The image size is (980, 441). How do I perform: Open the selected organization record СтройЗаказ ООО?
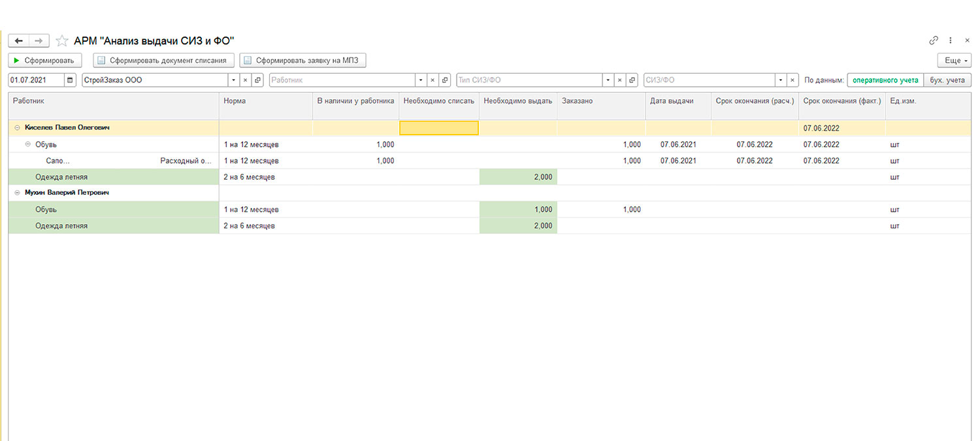click(x=257, y=80)
